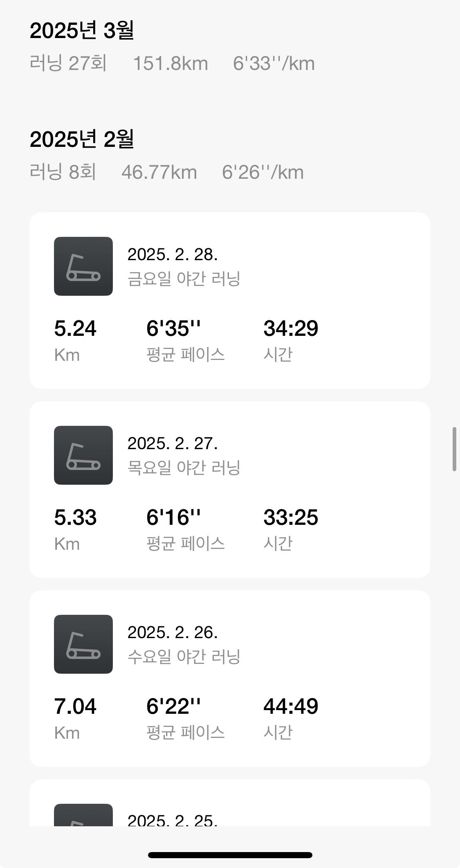Tap the 5.24 Km distance value

75,328
